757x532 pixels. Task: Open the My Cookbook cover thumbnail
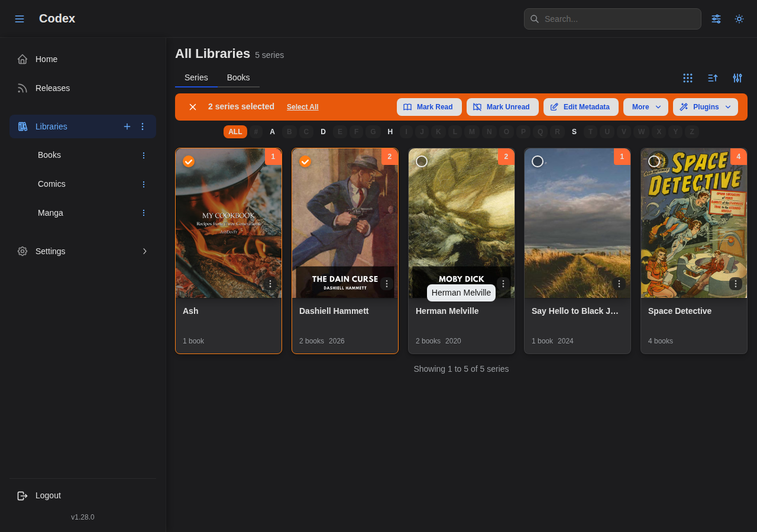[x=228, y=223]
